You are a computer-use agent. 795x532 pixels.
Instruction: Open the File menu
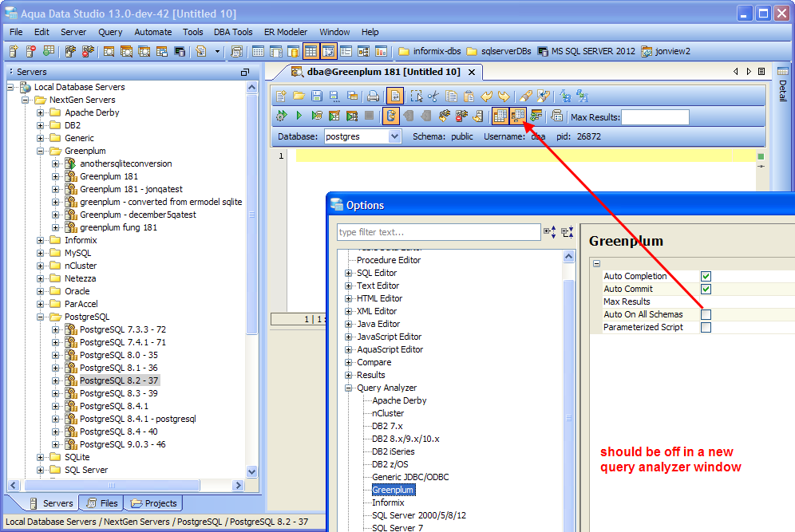tap(16, 32)
